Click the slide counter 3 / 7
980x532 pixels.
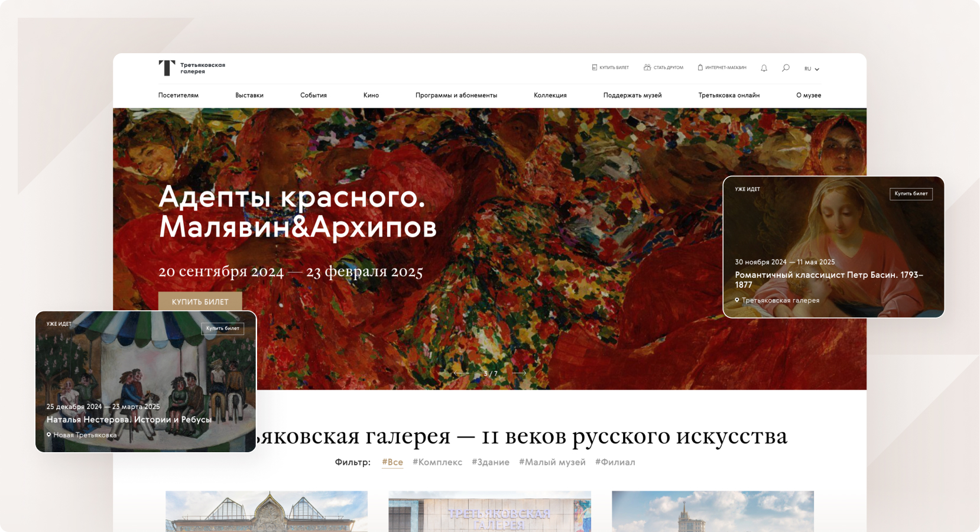491,374
